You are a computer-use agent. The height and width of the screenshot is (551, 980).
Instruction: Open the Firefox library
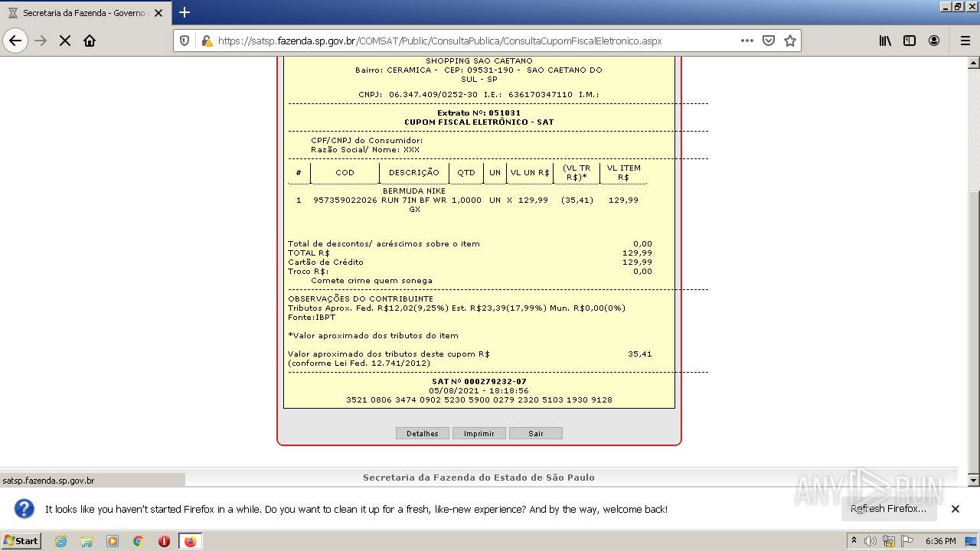[885, 41]
